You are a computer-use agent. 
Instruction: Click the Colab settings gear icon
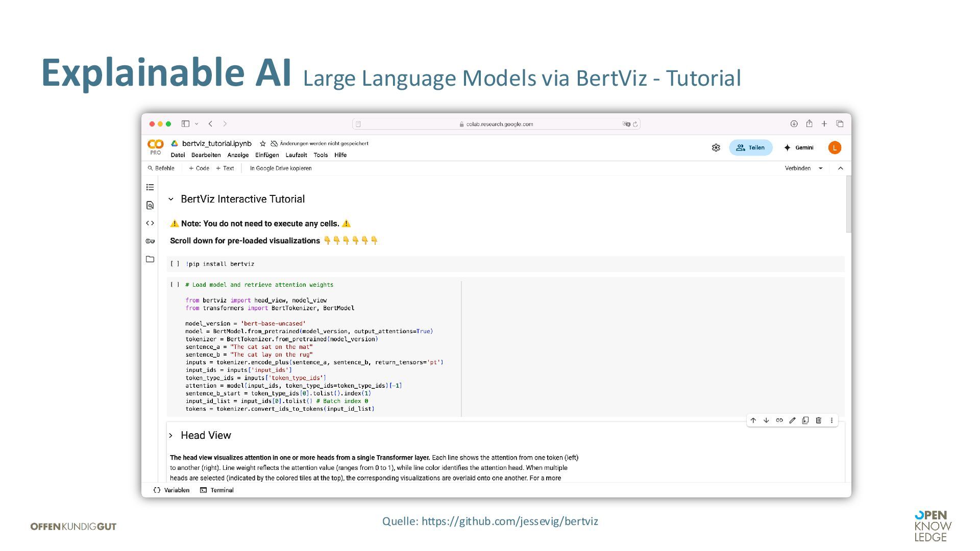[716, 147]
